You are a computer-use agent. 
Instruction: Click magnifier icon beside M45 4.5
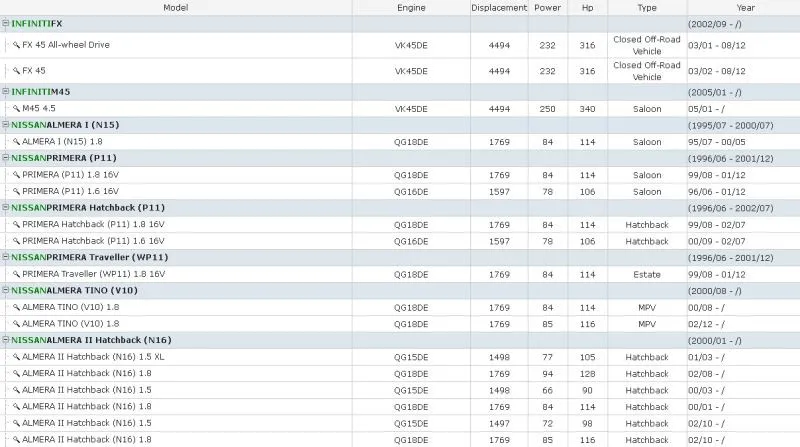coord(16,108)
